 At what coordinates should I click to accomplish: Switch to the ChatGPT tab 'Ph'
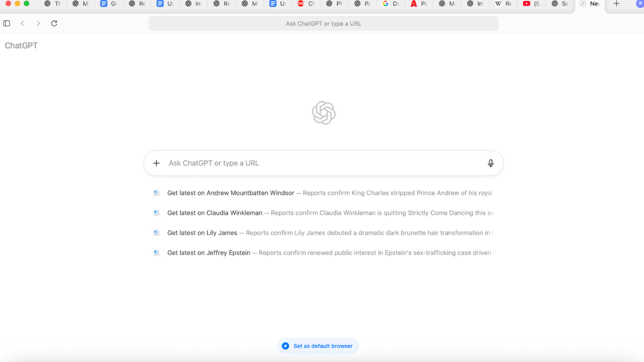click(334, 4)
